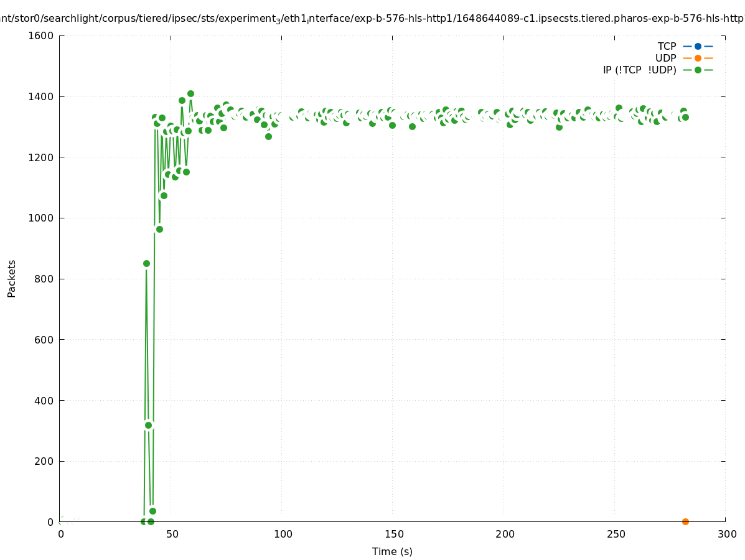Click the file path title at the top

372,18
